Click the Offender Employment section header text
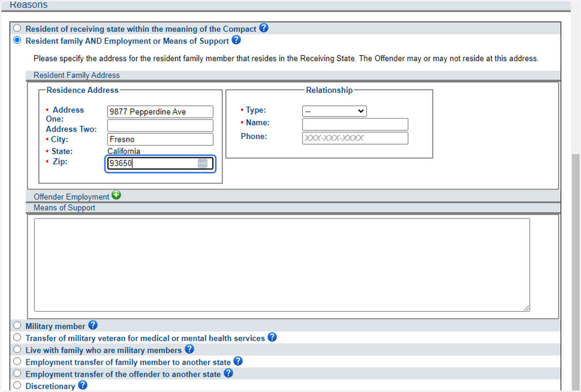Viewport: 581px width, 392px height. click(72, 196)
